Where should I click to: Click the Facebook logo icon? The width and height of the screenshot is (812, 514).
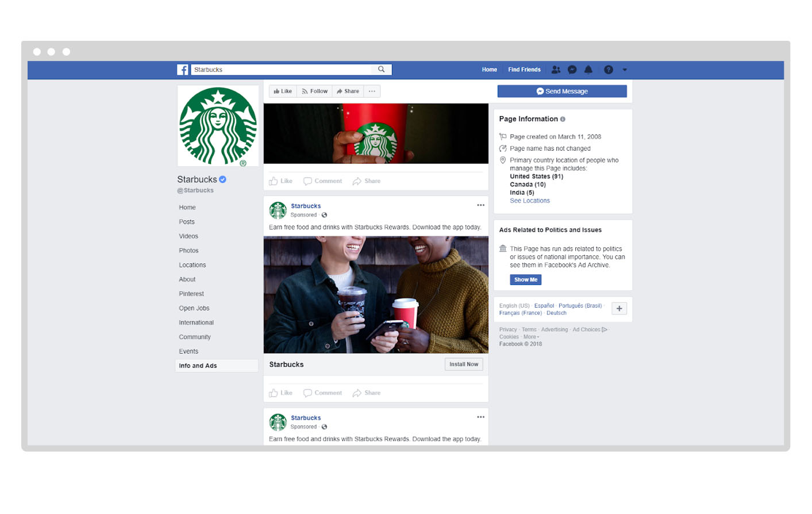pos(183,70)
